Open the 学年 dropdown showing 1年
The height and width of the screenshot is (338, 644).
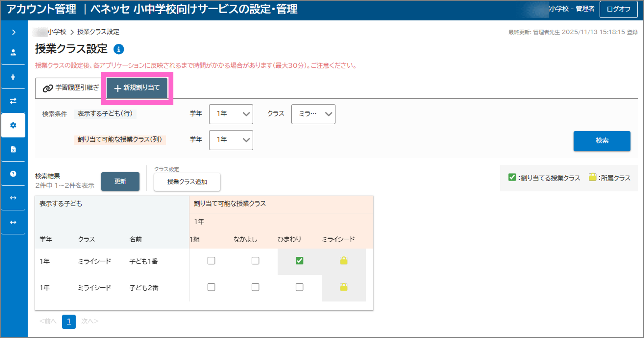231,114
